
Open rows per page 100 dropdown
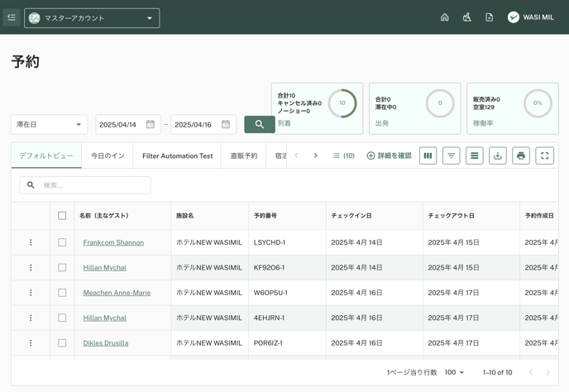click(454, 373)
